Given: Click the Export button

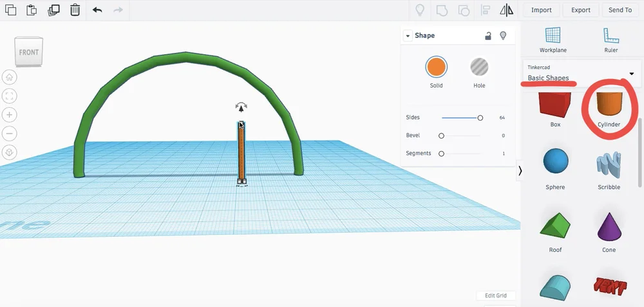Looking at the screenshot, I should pyautogui.click(x=580, y=10).
